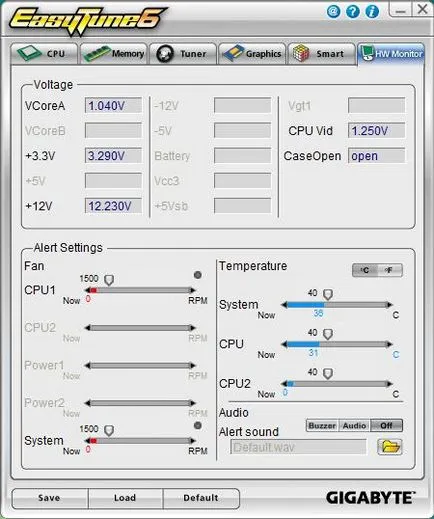Click the CPU chip icon tab
The image size is (434, 519).
29,53
